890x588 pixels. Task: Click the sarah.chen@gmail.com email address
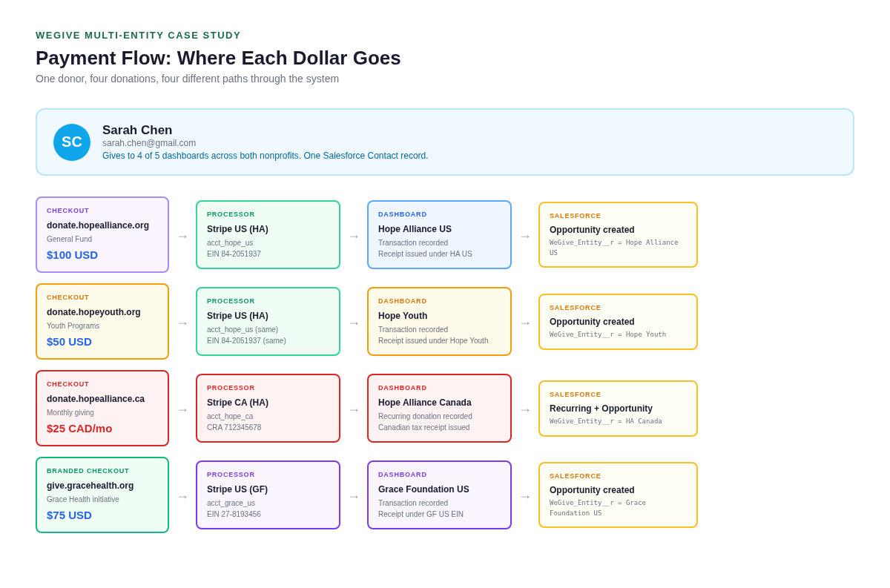(x=149, y=143)
